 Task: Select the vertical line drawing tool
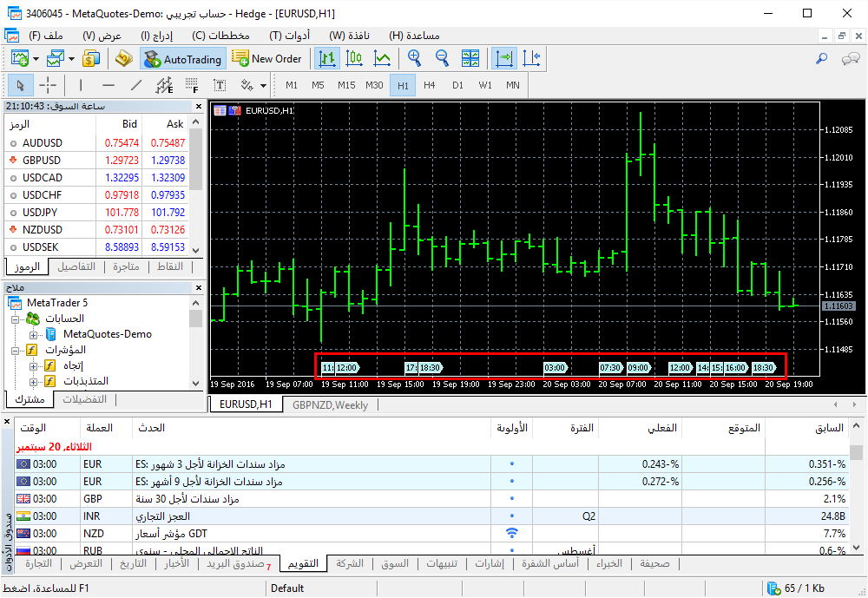click(81, 85)
